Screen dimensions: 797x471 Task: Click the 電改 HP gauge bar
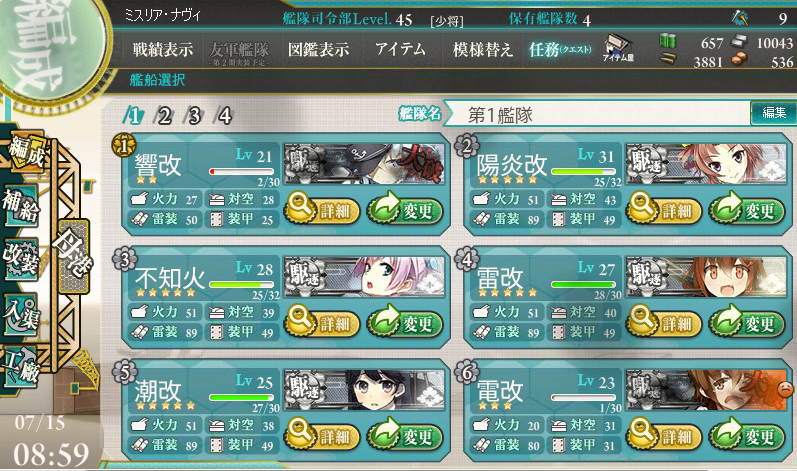click(x=584, y=397)
